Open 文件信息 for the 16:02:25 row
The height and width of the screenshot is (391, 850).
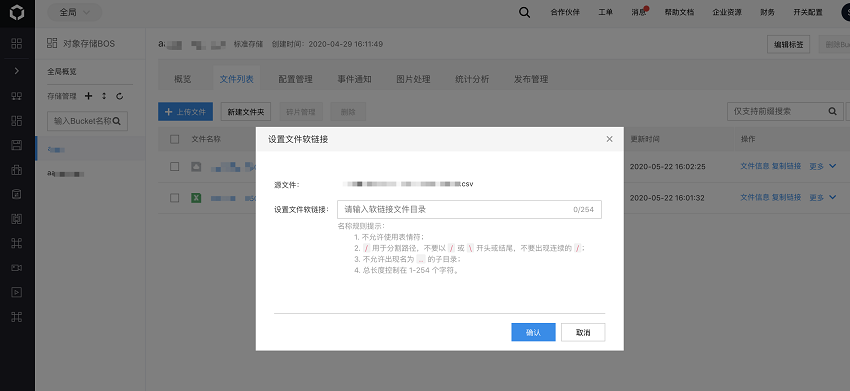pyautogui.click(x=755, y=166)
